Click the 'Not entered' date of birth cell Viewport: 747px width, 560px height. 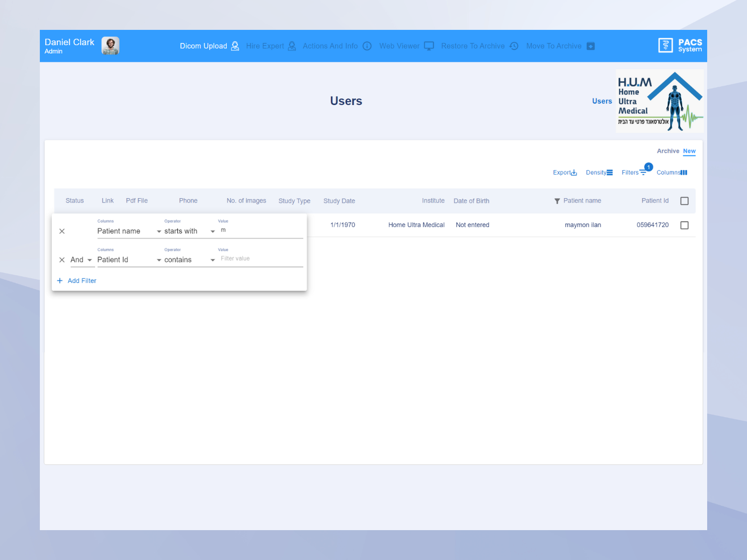[472, 225]
